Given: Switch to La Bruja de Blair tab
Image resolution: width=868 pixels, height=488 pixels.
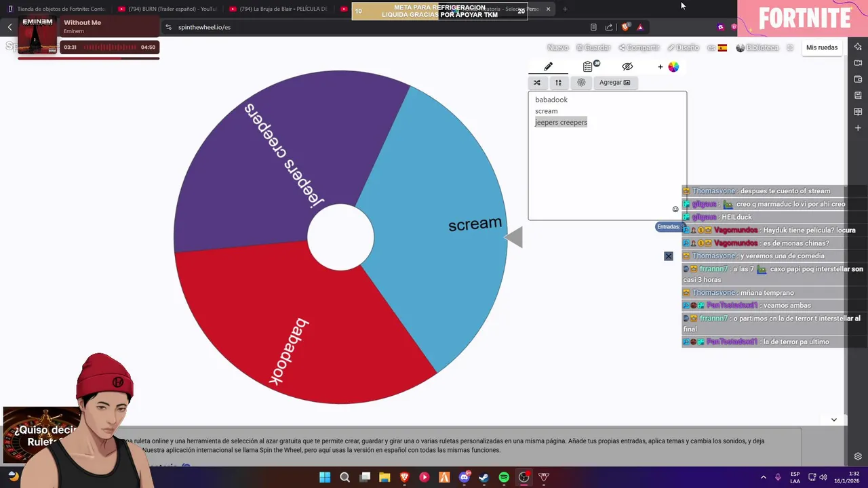Looking at the screenshot, I should 279,9.
